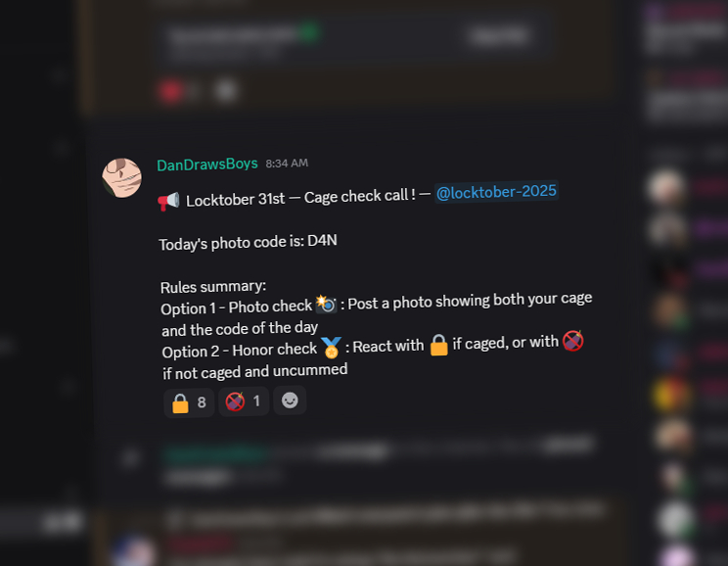
Task: Click the camera flash emoji in Option 1
Action: 326,304
